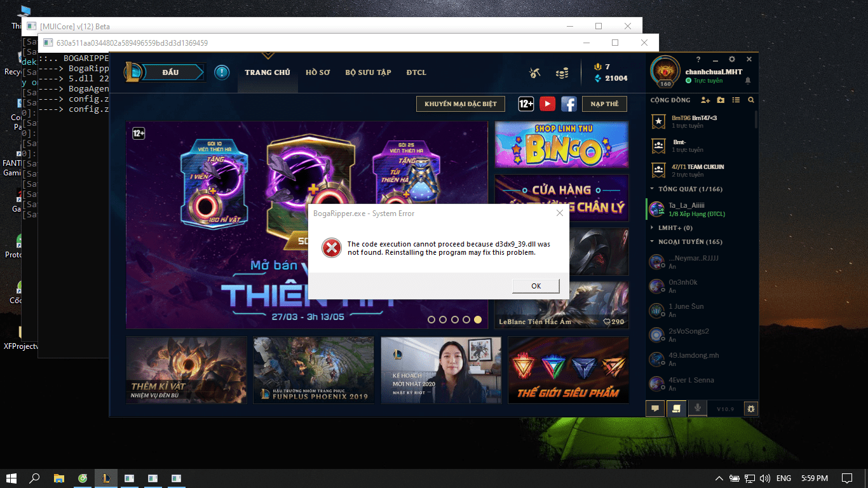Click the notifications bell icon
This screenshot has height=488, width=868.
point(748,81)
